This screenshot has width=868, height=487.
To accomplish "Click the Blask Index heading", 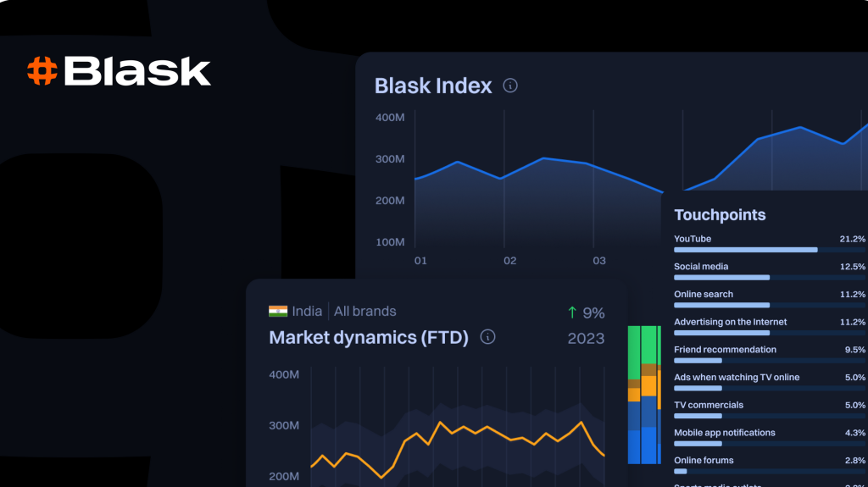I will click(x=433, y=86).
